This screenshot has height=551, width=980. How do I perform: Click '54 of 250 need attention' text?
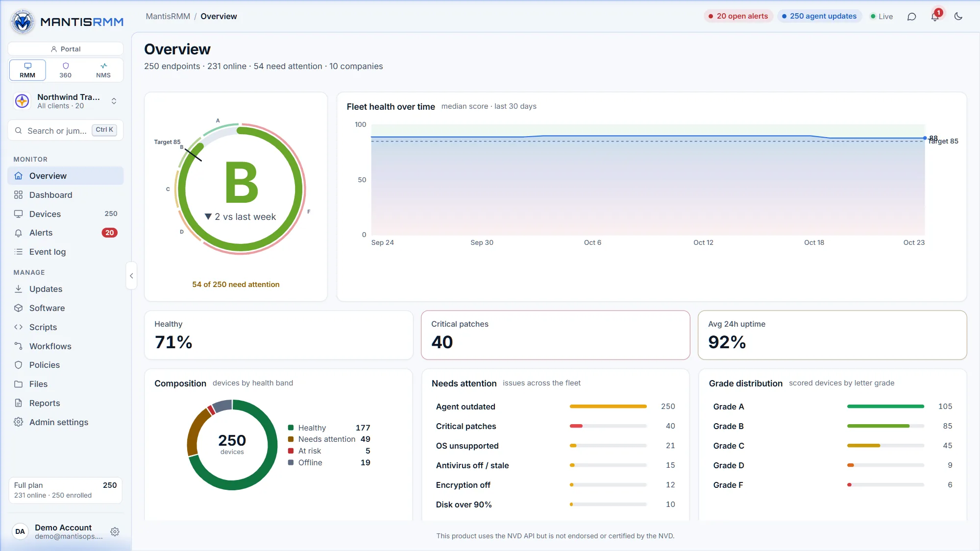coord(236,285)
